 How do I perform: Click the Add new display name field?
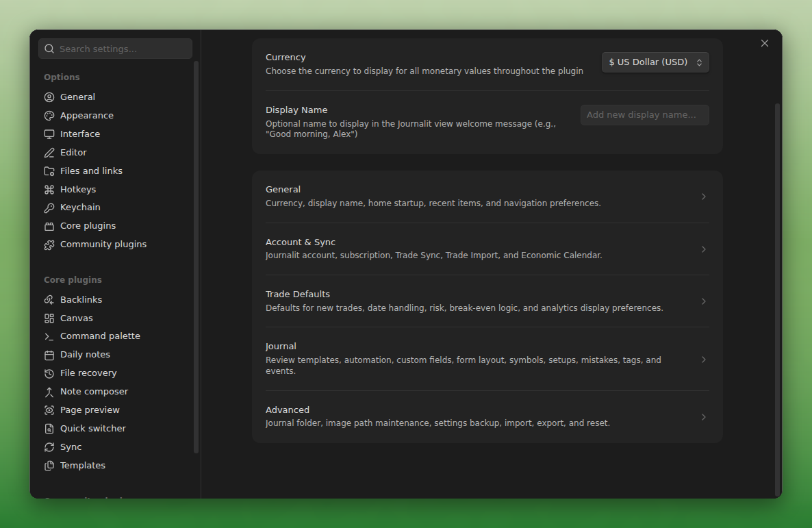point(645,115)
